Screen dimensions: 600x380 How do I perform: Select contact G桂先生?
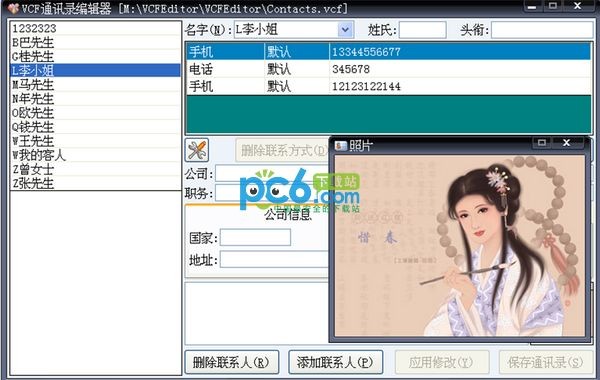(x=96, y=57)
